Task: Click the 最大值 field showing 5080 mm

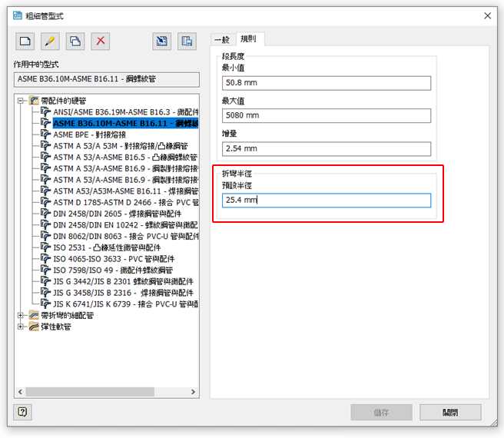Action: click(327, 115)
